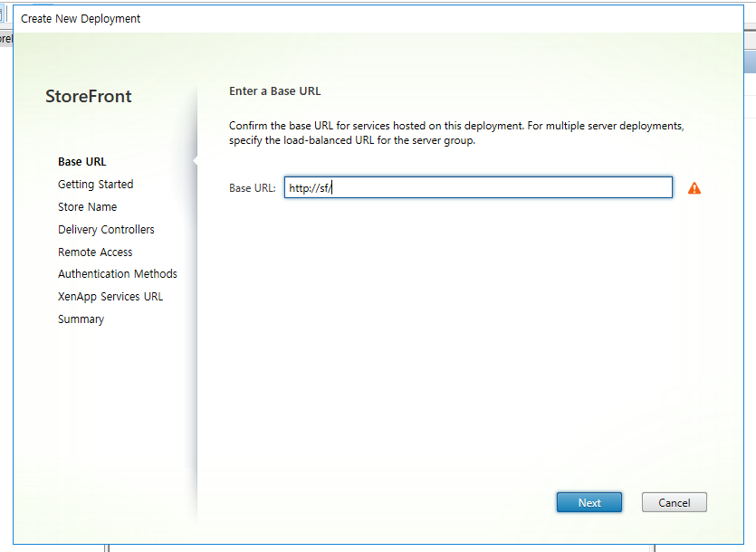Open the Authentication Methods step
Image resolution: width=756 pixels, height=552 pixels.
coord(118,274)
